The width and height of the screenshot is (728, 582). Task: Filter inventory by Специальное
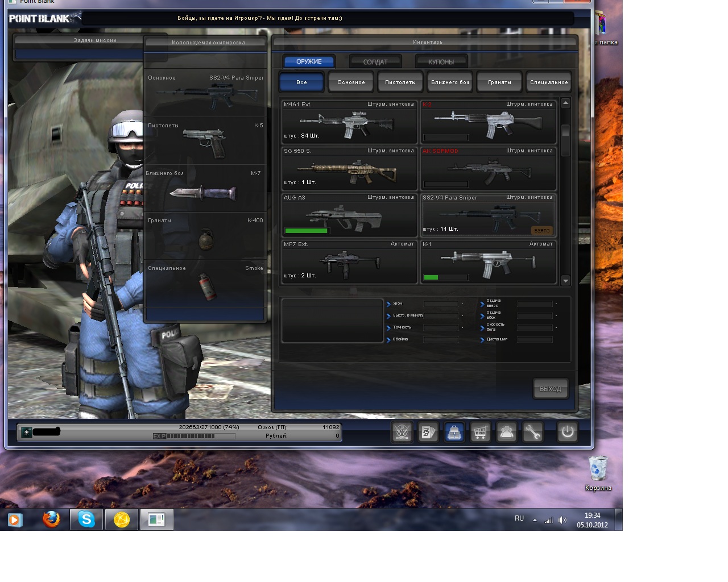[549, 82]
